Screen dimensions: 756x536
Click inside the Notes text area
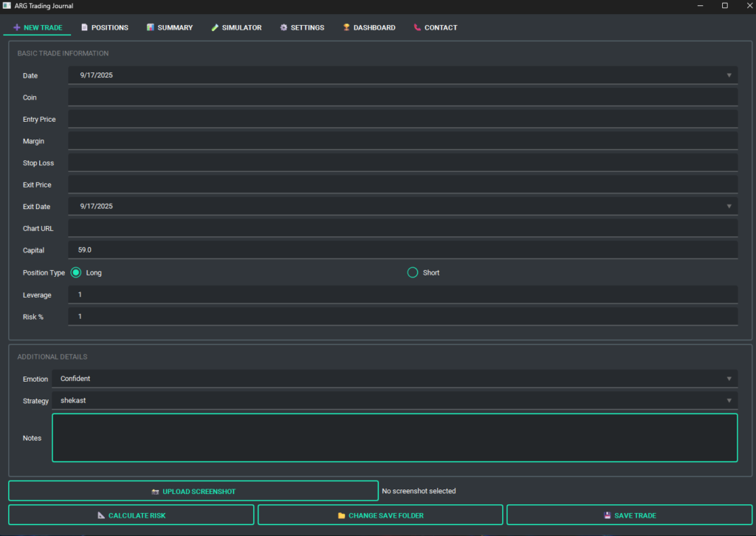pos(394,438)
